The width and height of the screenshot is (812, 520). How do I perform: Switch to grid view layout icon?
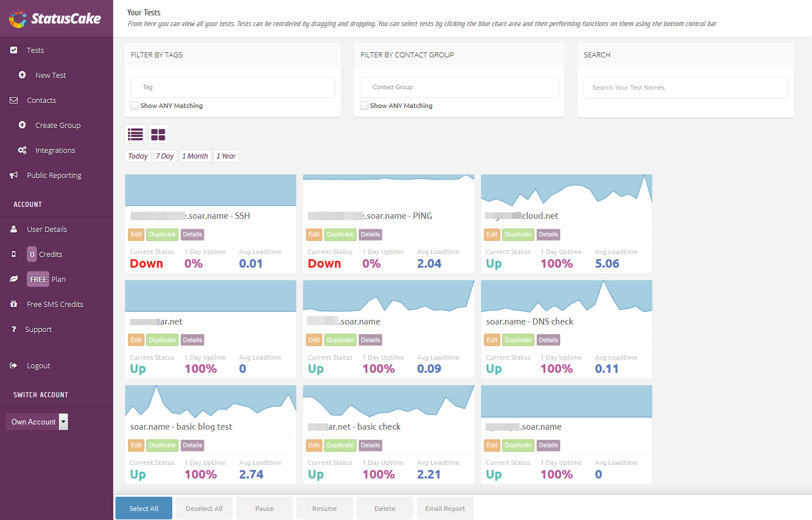[158, 134]
